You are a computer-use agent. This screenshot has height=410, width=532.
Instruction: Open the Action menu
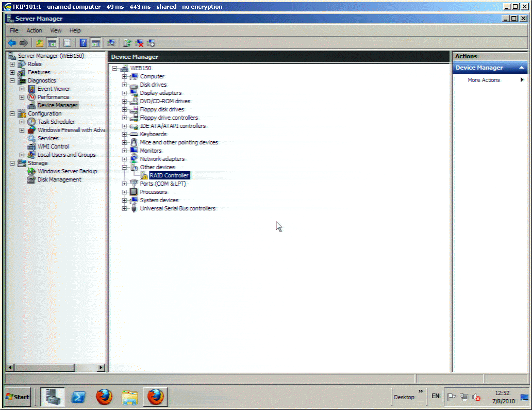(x=34, y=30)
